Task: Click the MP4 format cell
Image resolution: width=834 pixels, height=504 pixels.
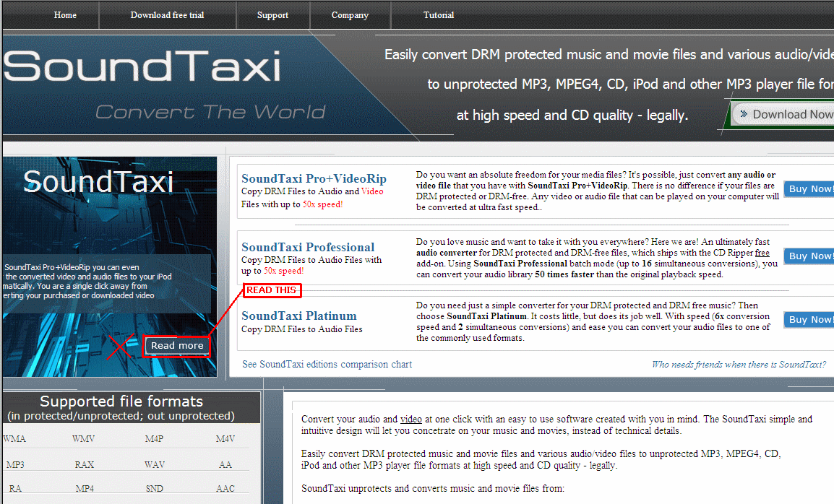Action: point(85,488)
